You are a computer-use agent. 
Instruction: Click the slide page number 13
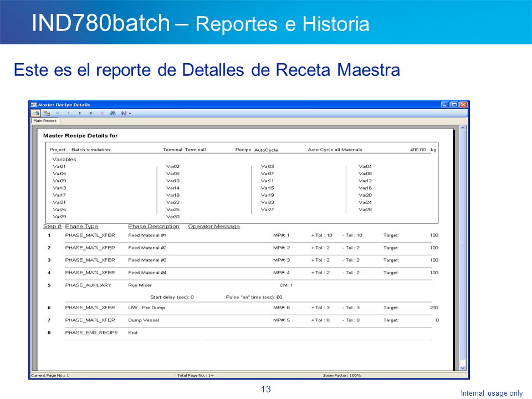pos(266,389)
